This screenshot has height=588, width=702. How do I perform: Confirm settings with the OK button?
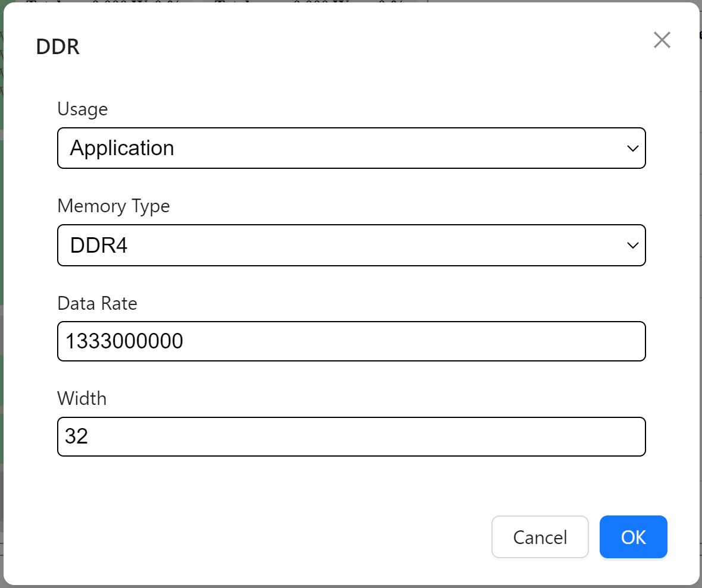point(633,537)
